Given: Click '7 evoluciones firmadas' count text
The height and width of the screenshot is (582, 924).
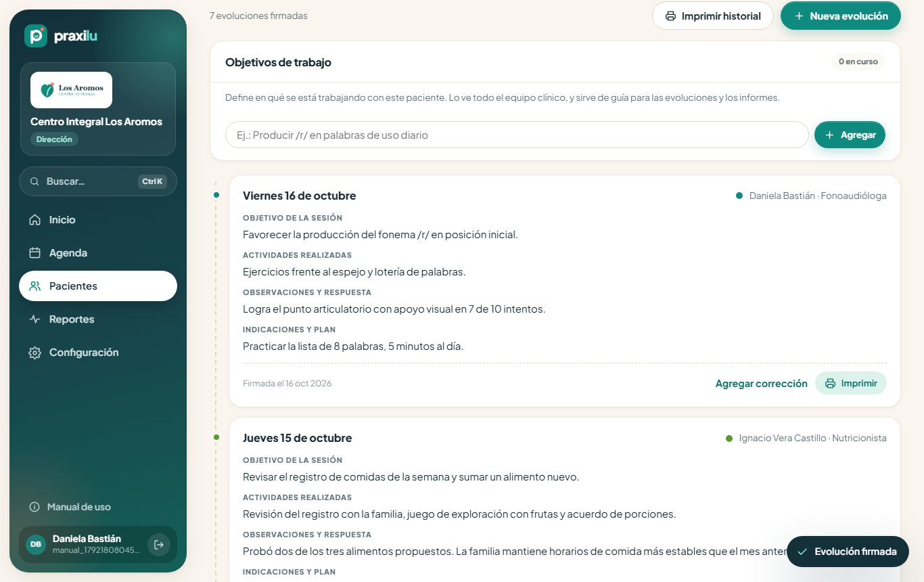Looking at the screenshot, I should pos(258,16).
